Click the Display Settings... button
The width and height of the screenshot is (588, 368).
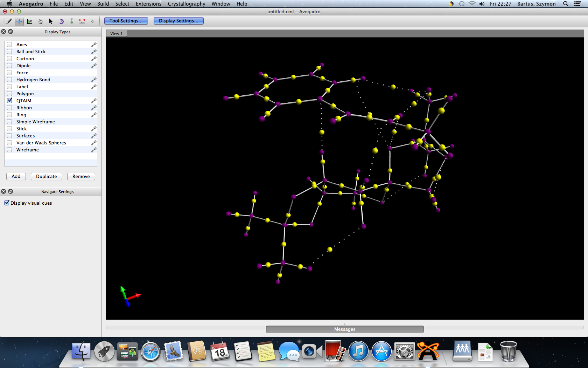click(178, 21)
